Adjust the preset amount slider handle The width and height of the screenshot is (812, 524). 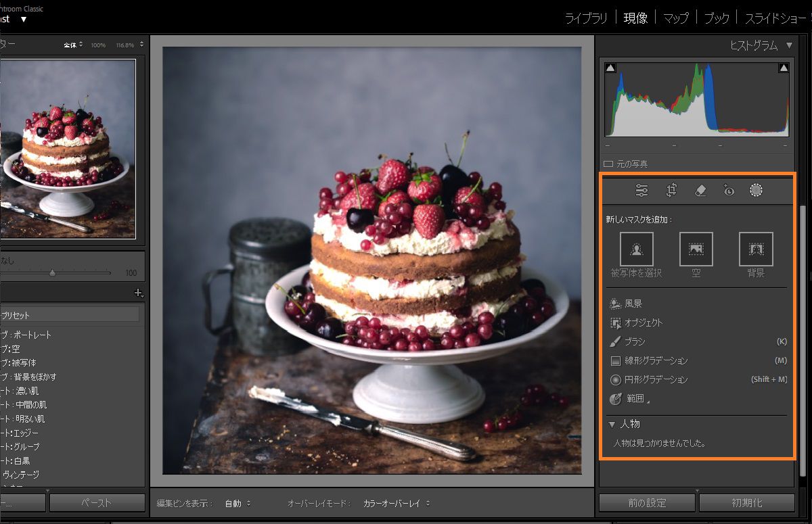pyautogui.click(x=52, y=272)
